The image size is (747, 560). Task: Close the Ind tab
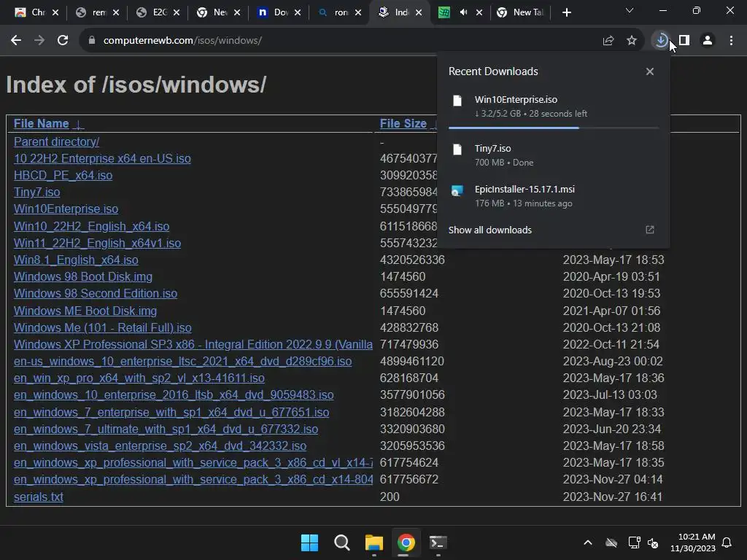pyautogui.click(x=419, y=12)
